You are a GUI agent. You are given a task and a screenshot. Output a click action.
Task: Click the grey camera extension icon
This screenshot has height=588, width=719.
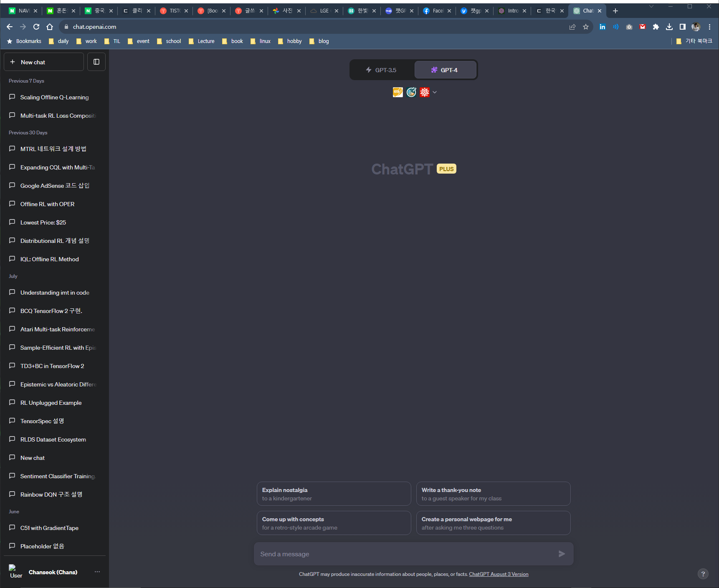click(629, 27)
